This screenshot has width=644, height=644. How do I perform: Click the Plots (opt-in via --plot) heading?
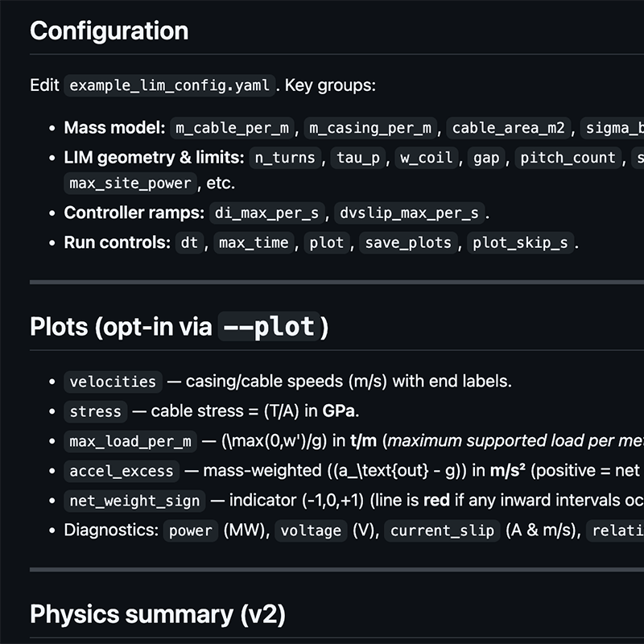coord(179,327)
